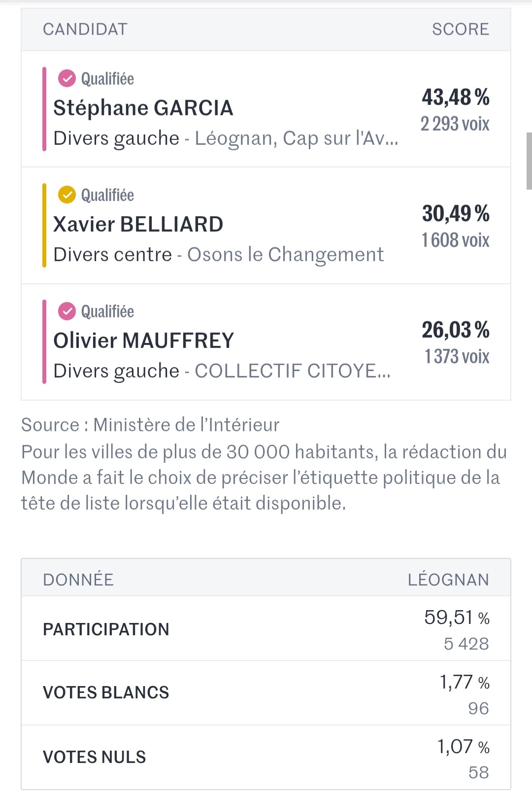This screenshot has height=793, width=532.
Task: Select the Olivier MAUFFREY candidate name
Action: [x=144, y=341]
